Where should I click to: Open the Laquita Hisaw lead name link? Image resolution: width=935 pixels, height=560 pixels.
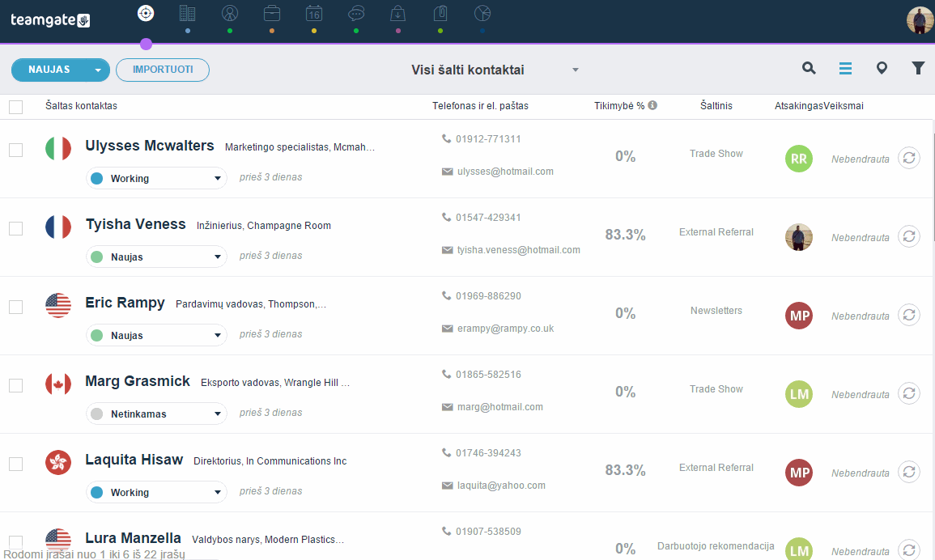(134, 460)
